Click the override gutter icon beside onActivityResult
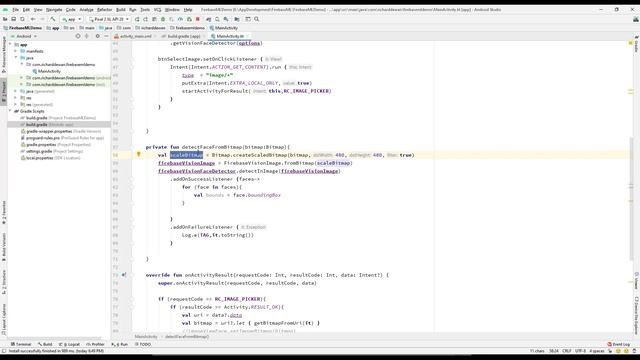Viewport: 640px width, 360px height. (124, 275)
